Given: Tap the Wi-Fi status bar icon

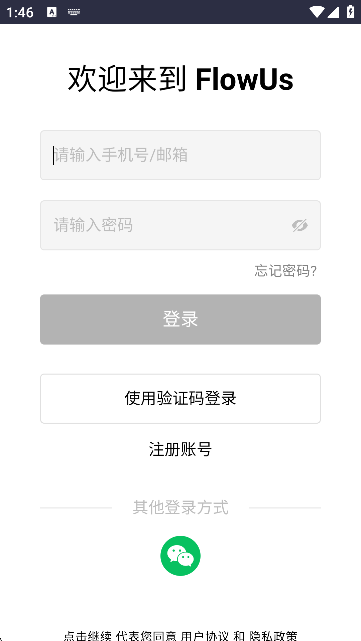Looking at the screenshot, I should coord(316,12).
